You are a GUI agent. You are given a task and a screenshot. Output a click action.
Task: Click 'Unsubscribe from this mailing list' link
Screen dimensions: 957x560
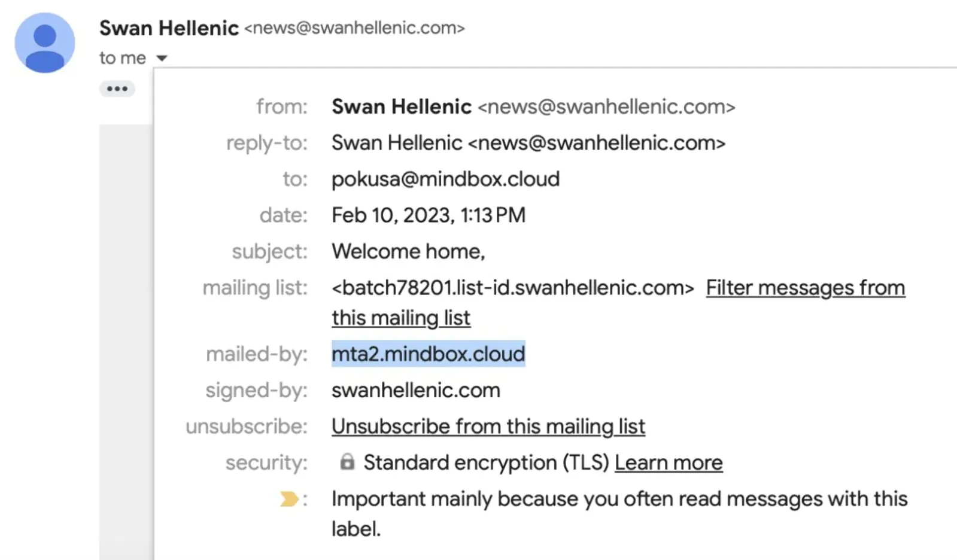488,427
